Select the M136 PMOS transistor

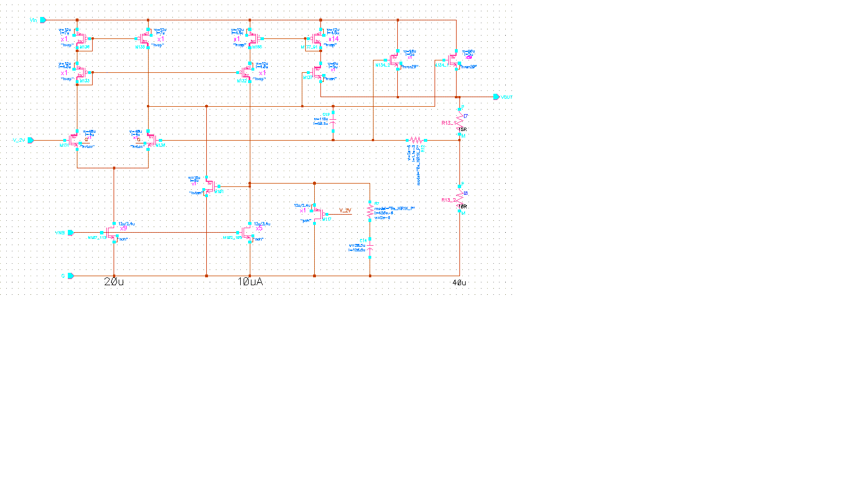click(81, 39)
